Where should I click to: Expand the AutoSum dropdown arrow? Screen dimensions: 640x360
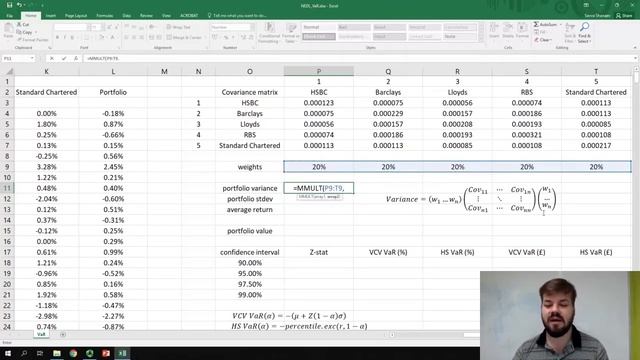pyautogui.click(x=560, y=25)
